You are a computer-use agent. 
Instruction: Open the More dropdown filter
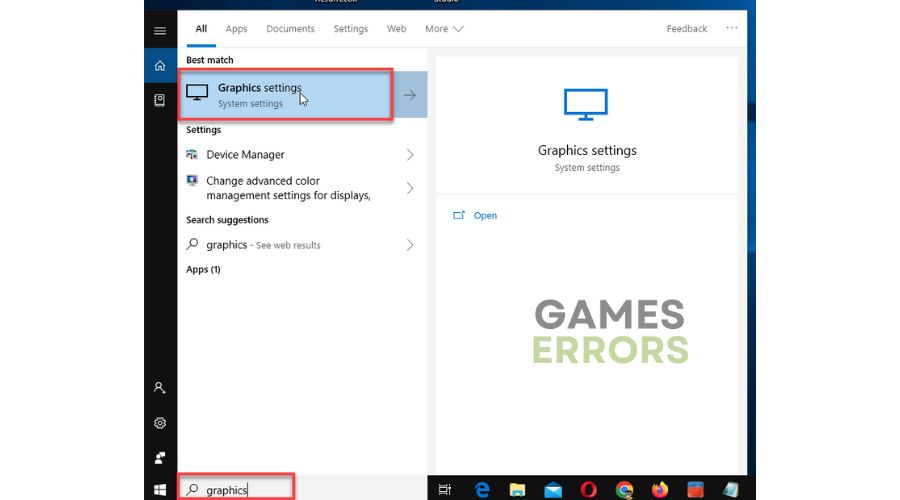tap(444, 29)
